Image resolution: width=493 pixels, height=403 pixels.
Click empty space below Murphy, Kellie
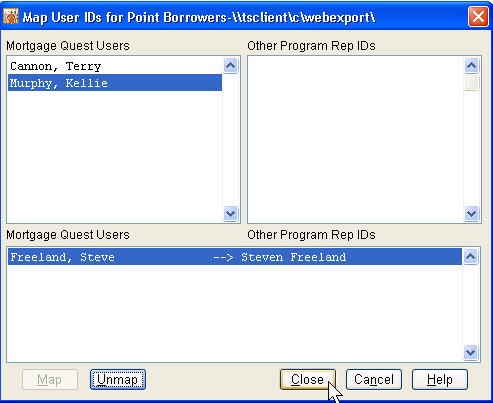tap(115, 156)
